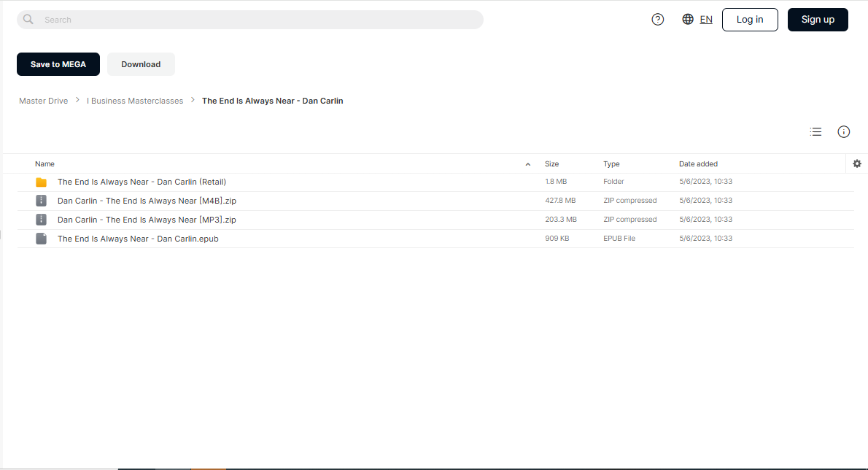Viewport: 868px width, 470px height.
Task: Click the Sign up button
Action: click(x=818, y=20)
